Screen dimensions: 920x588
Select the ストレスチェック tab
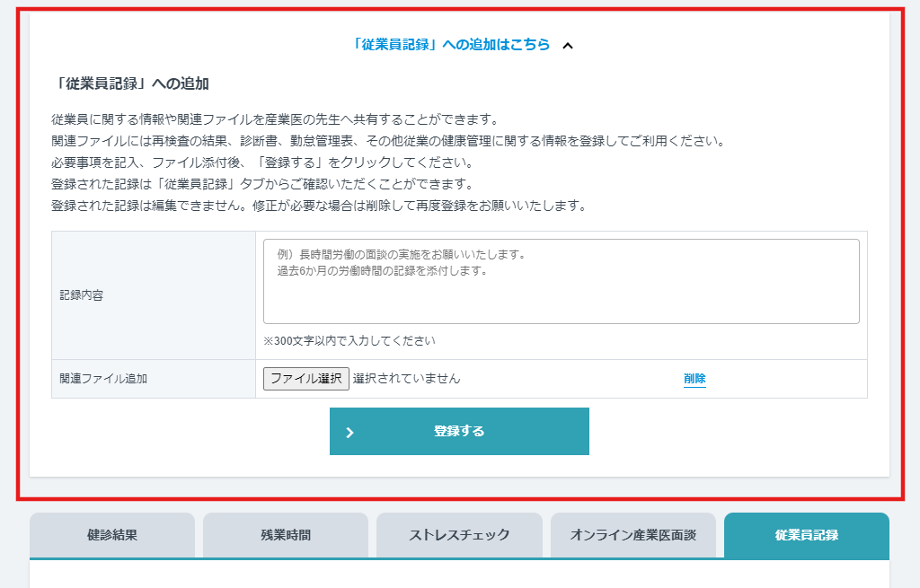tap(459, 535)
